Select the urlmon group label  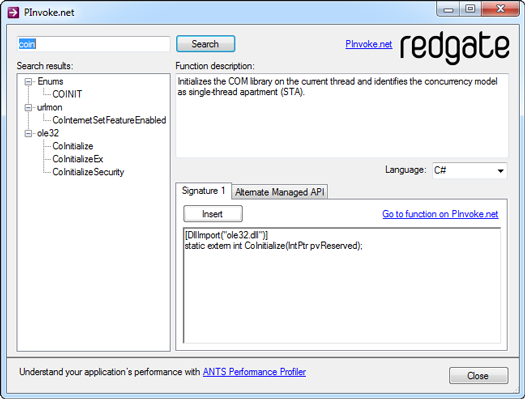pyautogui.click(x=50, y=107)
